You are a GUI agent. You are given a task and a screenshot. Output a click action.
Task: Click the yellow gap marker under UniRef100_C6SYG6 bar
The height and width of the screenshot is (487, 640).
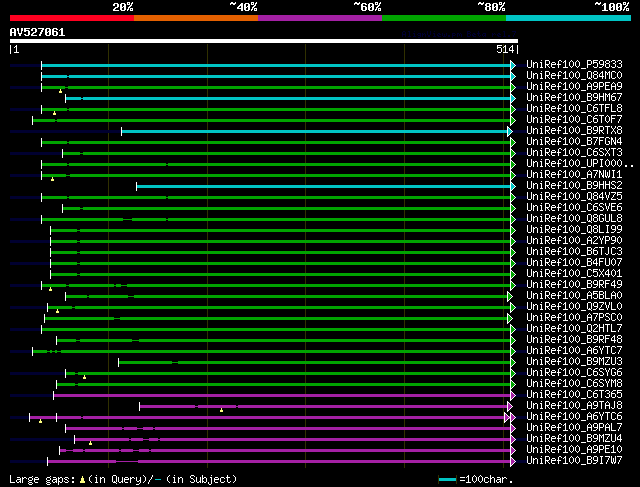click(84, 377)
